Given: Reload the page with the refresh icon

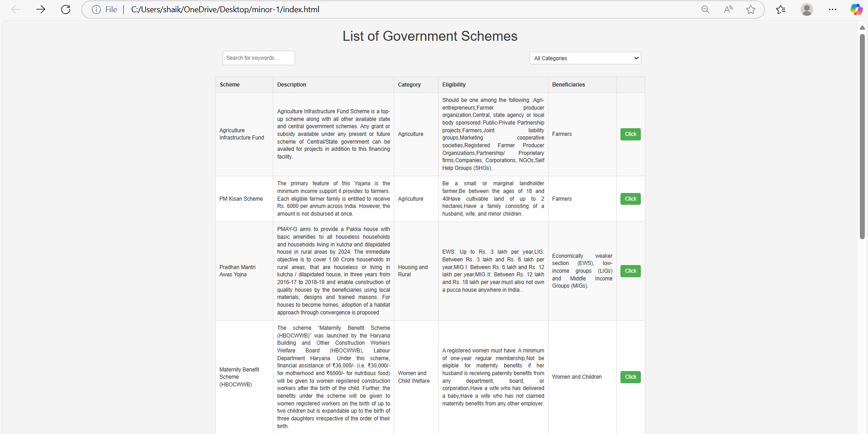Looking at the screenshot, I should [x=66, y=10].
